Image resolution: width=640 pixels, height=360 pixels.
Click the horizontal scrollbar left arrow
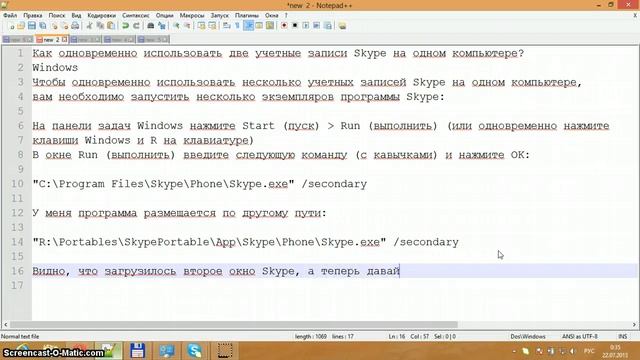coord(5,325)
